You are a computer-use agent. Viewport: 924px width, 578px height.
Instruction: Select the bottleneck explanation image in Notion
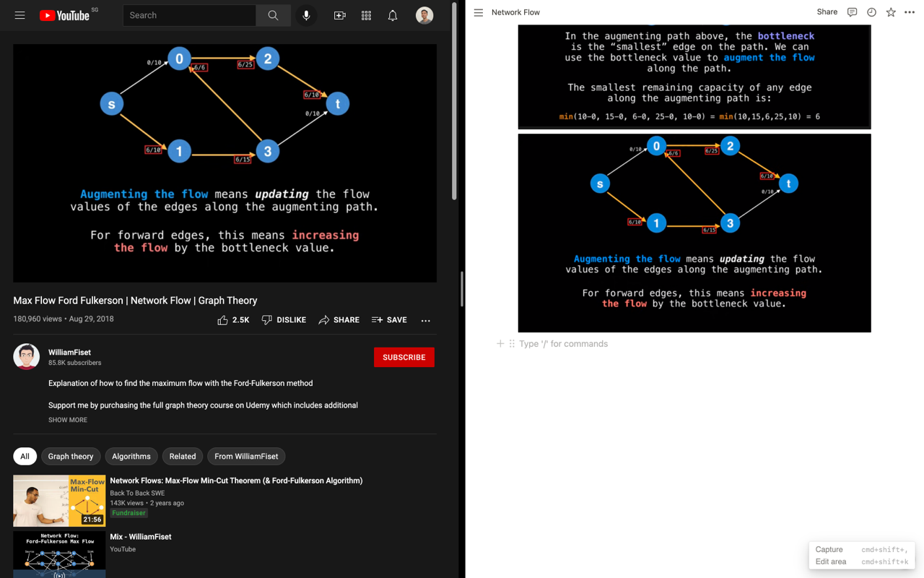tap(694, 77)
